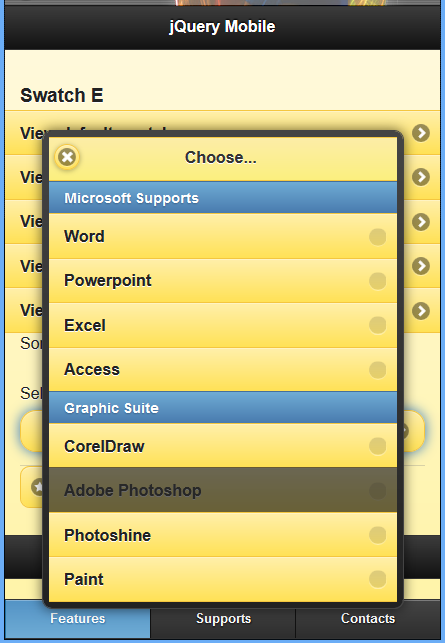Select the Powerpoint radio option
The height and width of the screenshot is (643, 445).
pyautogui.click(x=377, y=281)
